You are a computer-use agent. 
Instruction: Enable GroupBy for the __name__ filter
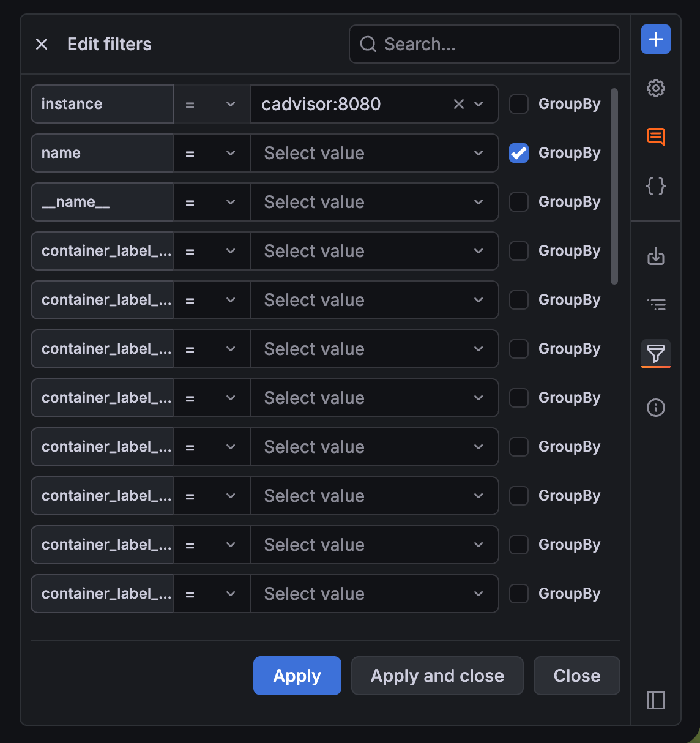pyautogui.click(x=518, y=202)
